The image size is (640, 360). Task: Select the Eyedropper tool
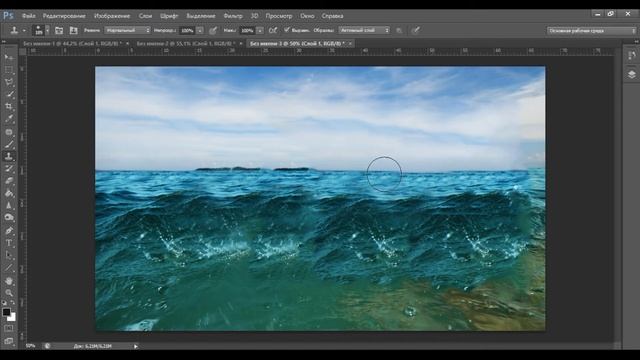click(9, 119)
